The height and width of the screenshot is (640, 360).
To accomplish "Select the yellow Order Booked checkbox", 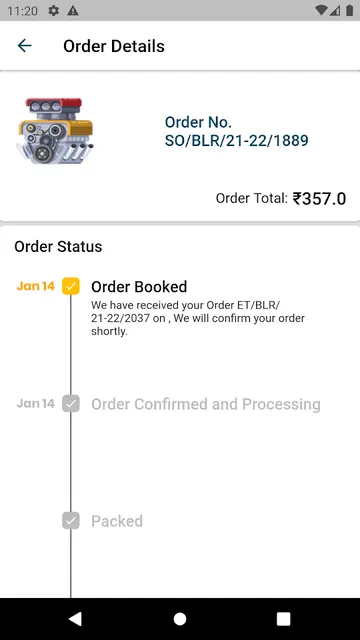I will click(71, 286).
